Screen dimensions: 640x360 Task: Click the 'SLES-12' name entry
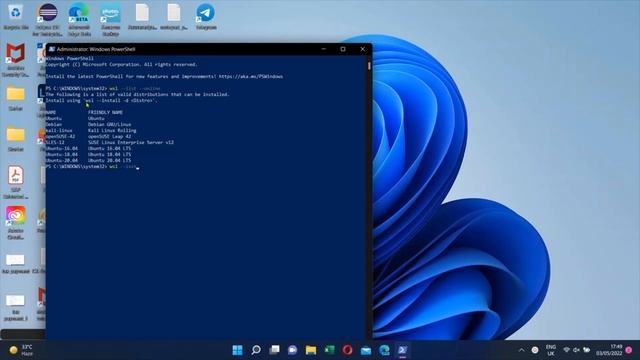55,142
